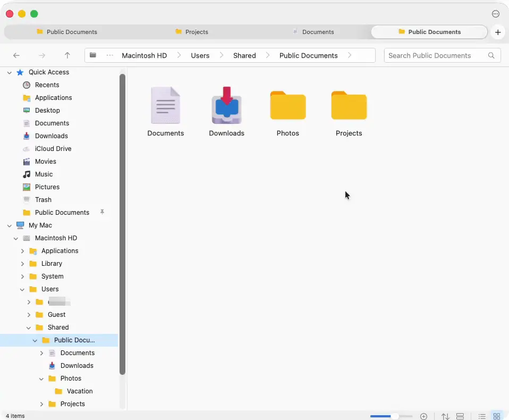
Task: Collapse the Users folder node
Action: pyautogui.click(x=22, y=289)
